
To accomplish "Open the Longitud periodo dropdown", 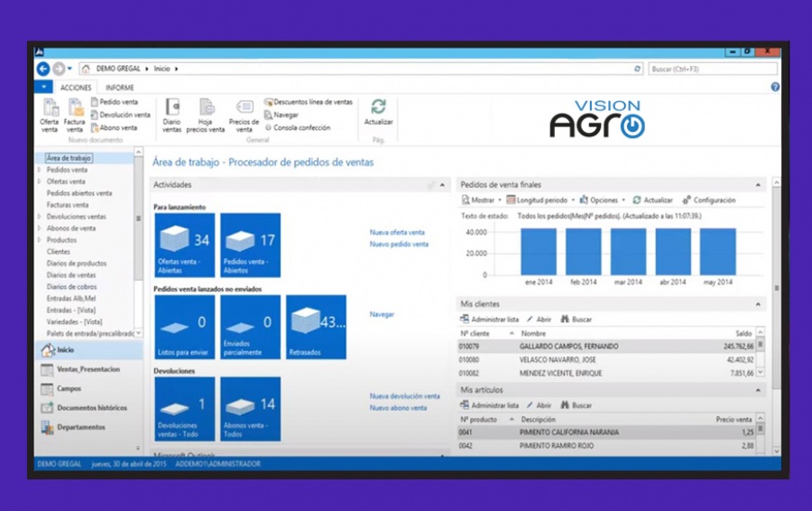I will (540, 200).
